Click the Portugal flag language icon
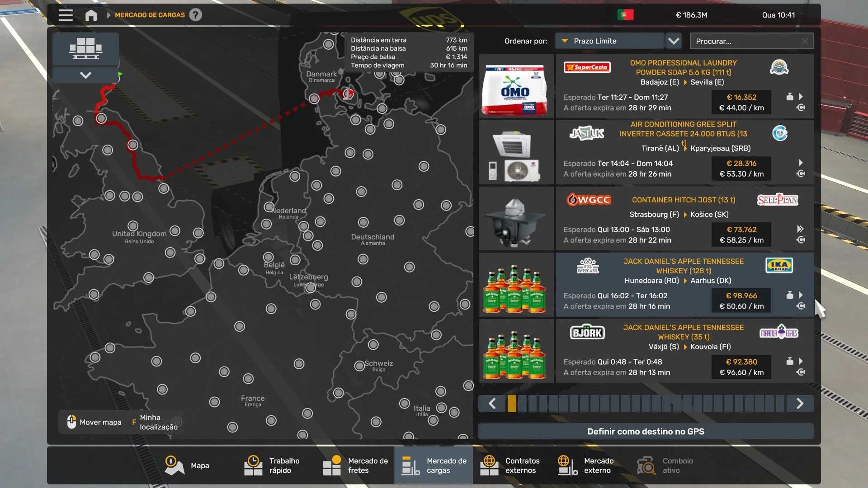This screenshot has height=488, width=868. pos(625,15)
